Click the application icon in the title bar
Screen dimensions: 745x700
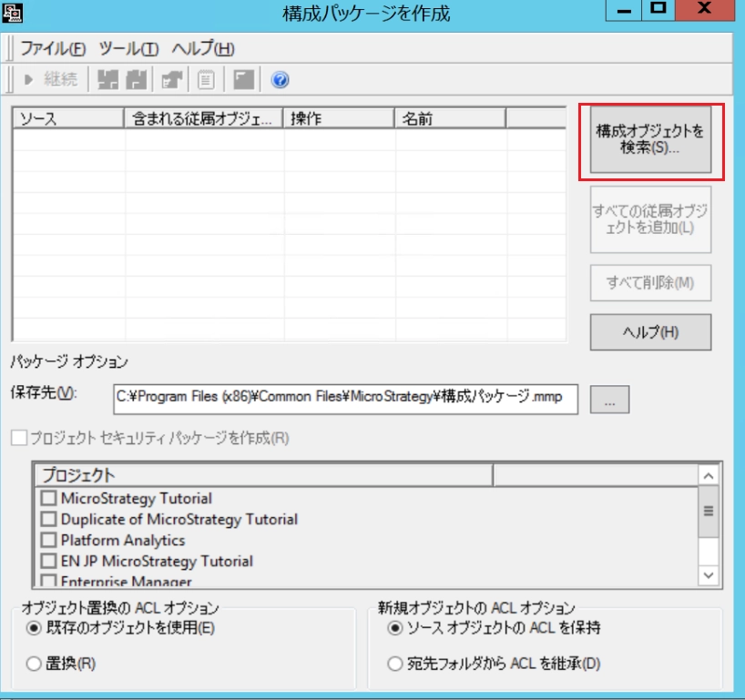(x=12, y=13)
